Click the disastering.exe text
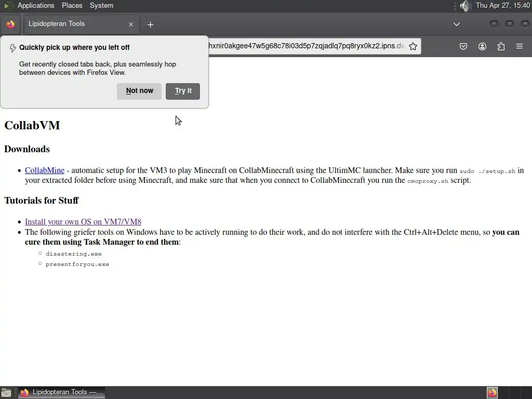 coord(74,254)
